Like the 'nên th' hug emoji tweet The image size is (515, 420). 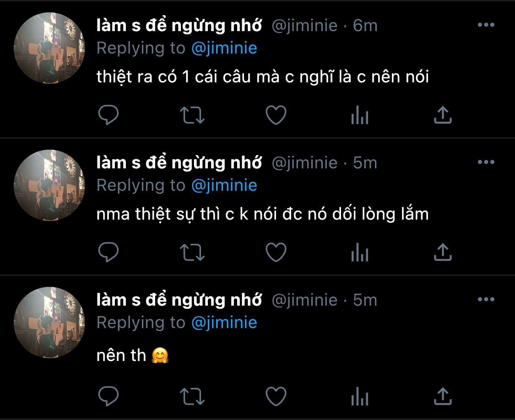[276, 396]
